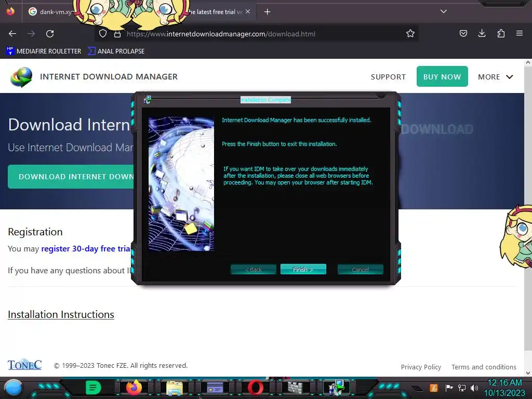Open File Explorer from the taskbar
This screenshot has height=399, width=532.
click(175, 388)
